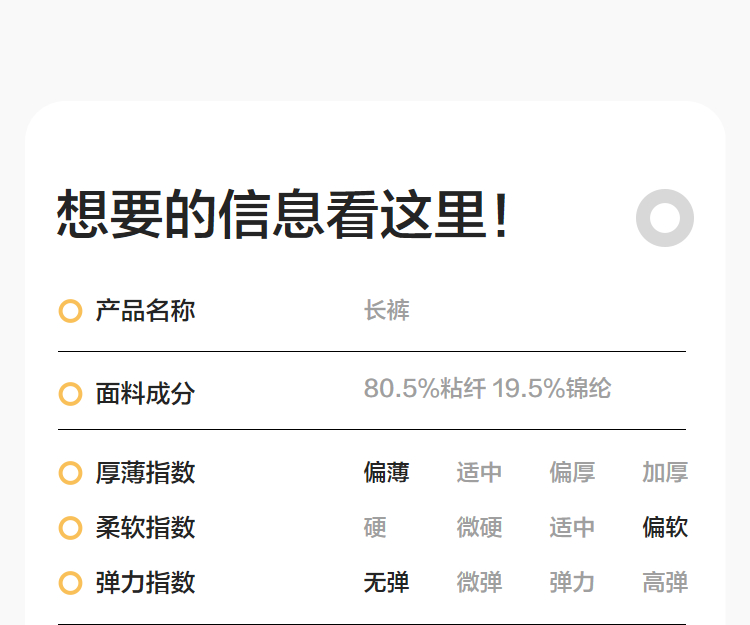
Task: Select 偏薄 in the thickness index row
Action: coord(386,473)
